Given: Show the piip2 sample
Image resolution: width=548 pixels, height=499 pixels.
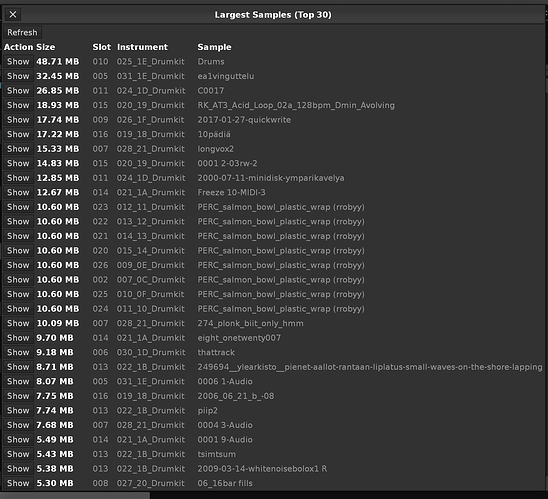Looking at the screenshot, I should coord(19,411).
